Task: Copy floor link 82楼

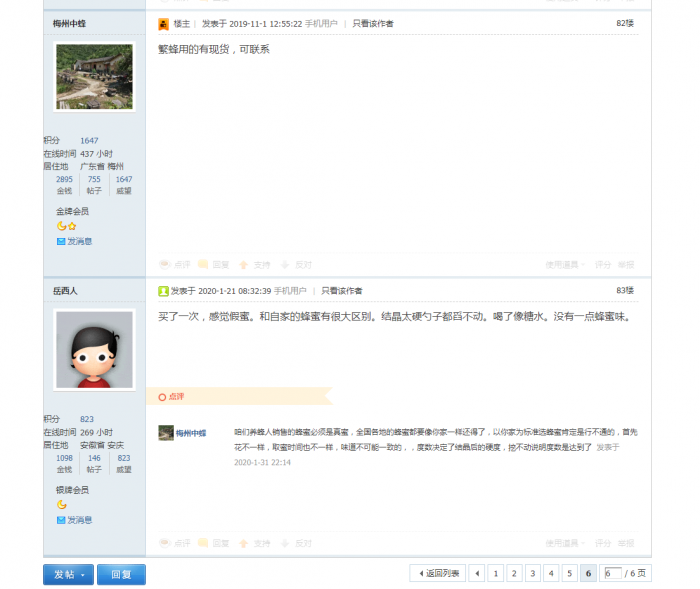Action: pyautogui.click(x=625, y=23)
